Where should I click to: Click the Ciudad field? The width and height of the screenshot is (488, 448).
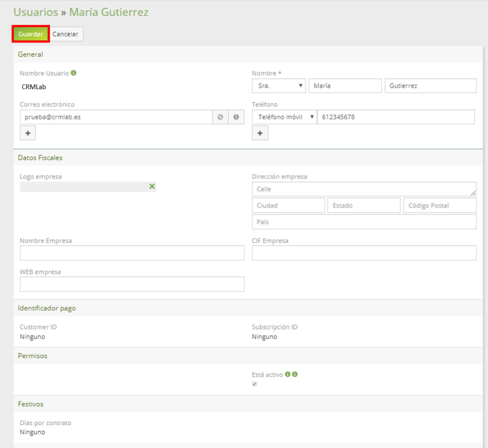tap(288, 205)
